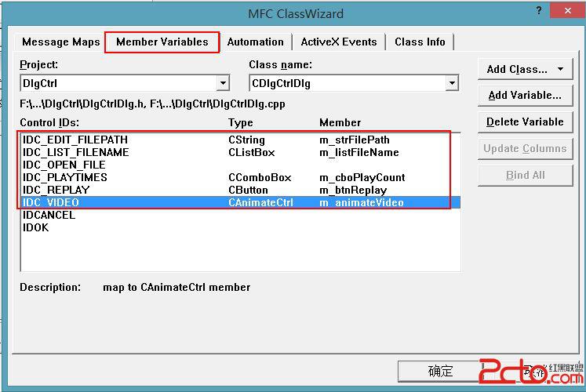Viewport: 586px width, 392px height.
Task: Expand the Class name dropdown arrow
Action: (452, 83)
